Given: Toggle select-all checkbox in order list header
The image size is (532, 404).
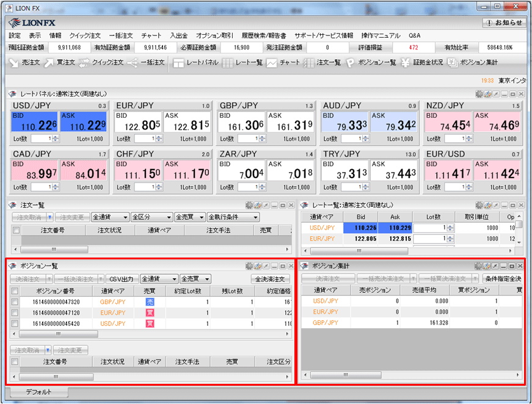Looking at the screenshot, I should coord(16,230).
